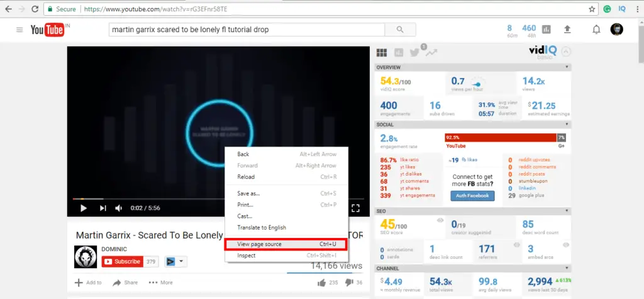
Task: Open the vidIQ extension icon in Chrome toolbar
Action: point(621,9)
